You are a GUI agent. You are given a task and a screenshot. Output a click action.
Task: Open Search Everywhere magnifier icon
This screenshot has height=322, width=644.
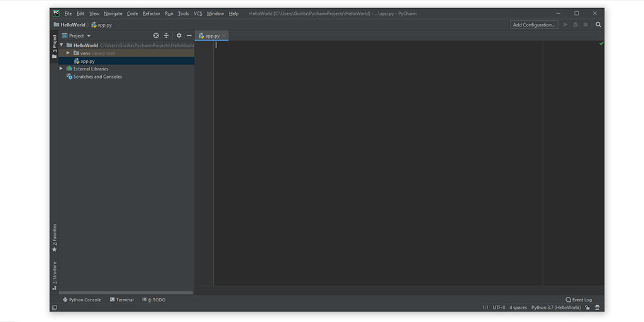click(599, 25)
